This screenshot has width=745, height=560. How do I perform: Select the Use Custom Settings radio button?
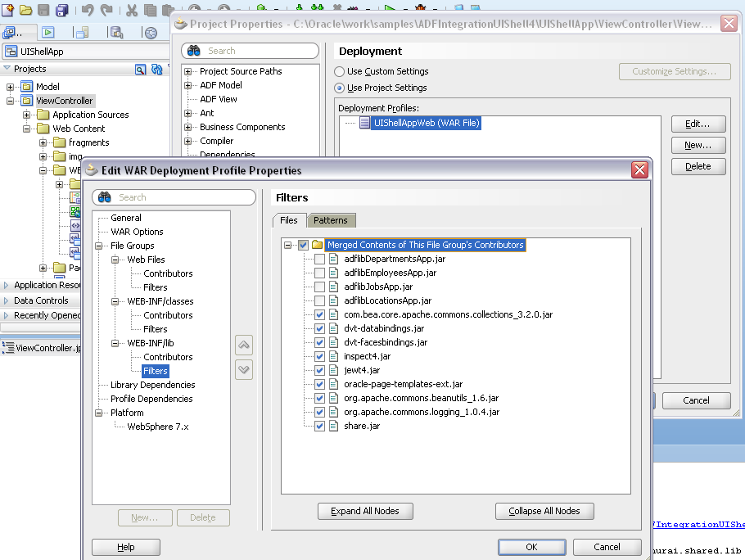[x=339, y=71]
